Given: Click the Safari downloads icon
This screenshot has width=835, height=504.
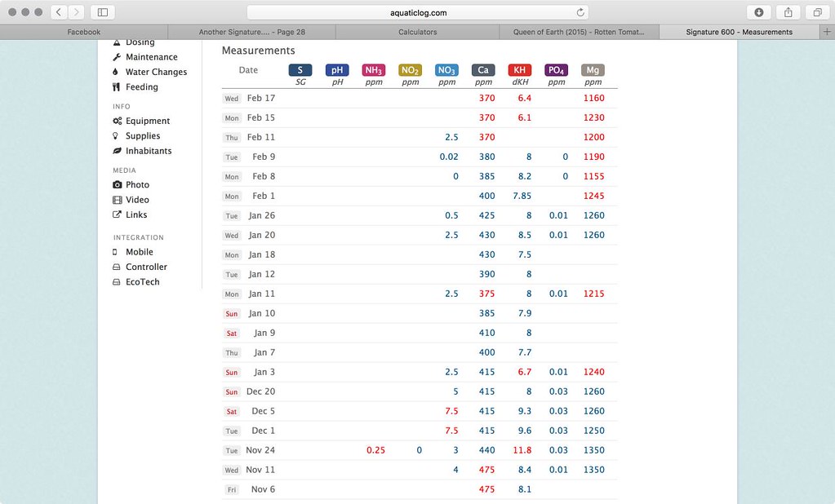Looking at the screenshot, I should click(x=759, y=12).
